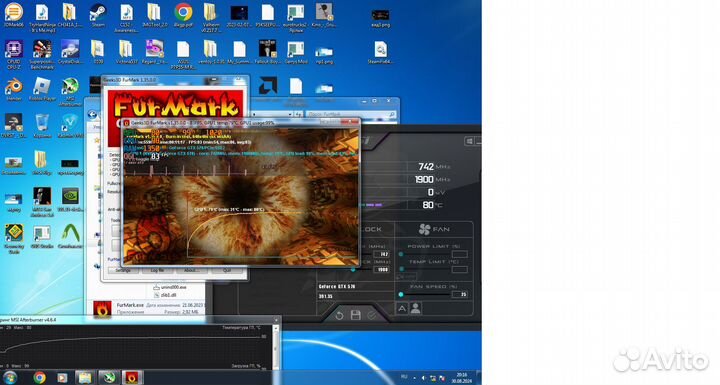The image size is (720, 385).
Task: Open the 3DMark06 desktop shortcut
Action: [x=13, y=16]
